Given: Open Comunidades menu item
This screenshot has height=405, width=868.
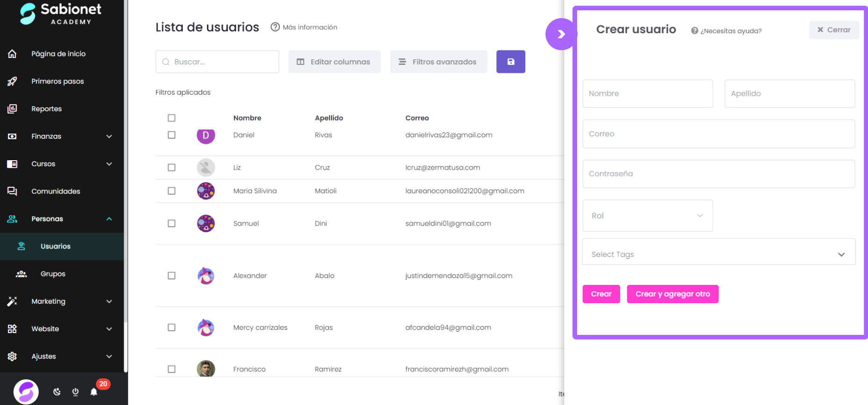Looking at the screenshot, I should 56,191.
